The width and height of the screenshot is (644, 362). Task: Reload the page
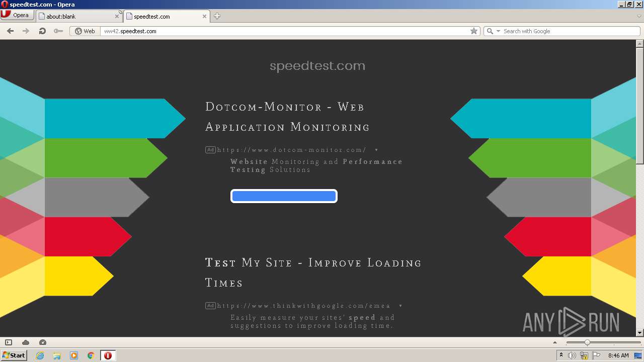click(42, 31)
